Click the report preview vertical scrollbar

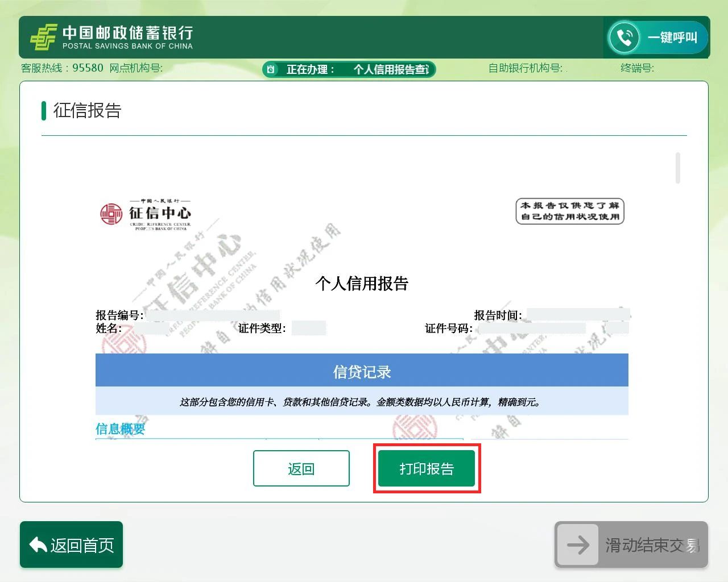pyautogui.click(x=677, y=168)
